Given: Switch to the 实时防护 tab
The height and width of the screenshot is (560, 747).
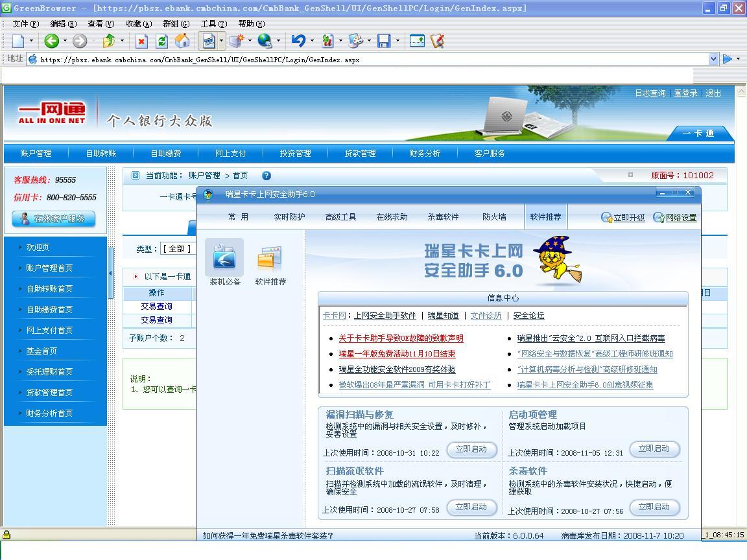Looking at the screenshot, I should [289, 217].
